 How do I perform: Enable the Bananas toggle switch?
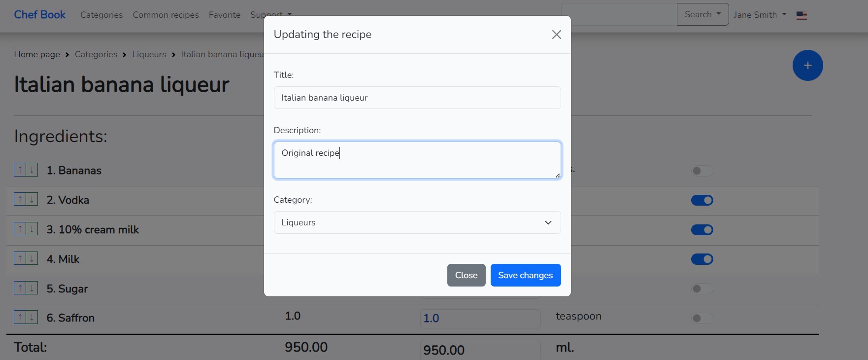[702, 171]
